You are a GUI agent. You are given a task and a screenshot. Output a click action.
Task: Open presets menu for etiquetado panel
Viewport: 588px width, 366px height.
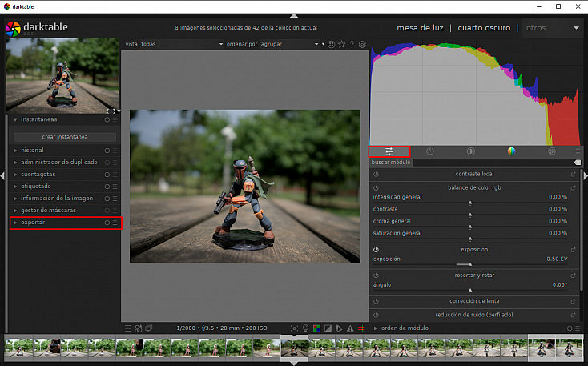pyautogui.click(x=115, y=187)
